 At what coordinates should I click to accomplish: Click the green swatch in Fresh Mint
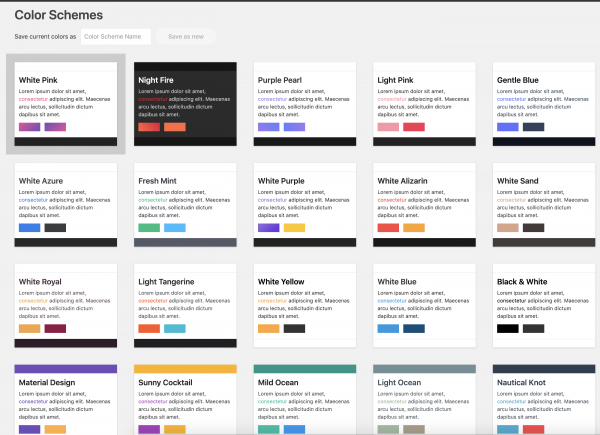pyautogui.click(x=149, y=228)
